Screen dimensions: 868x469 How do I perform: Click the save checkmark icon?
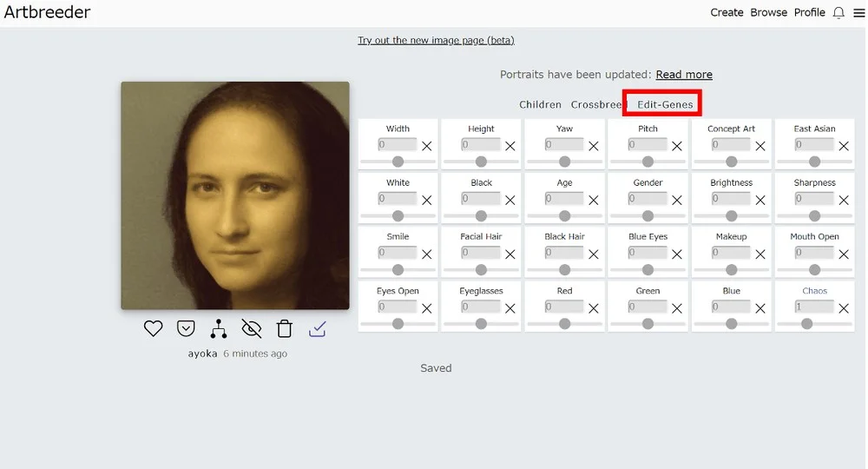tap(317, 329)
